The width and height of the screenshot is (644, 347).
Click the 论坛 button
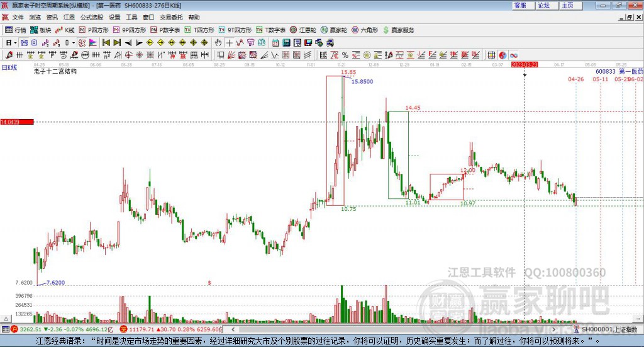click(x=548, y=5)
